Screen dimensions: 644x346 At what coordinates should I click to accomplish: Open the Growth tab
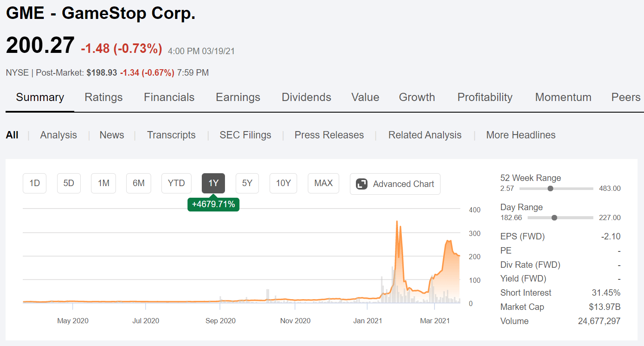tap(417, 97)
